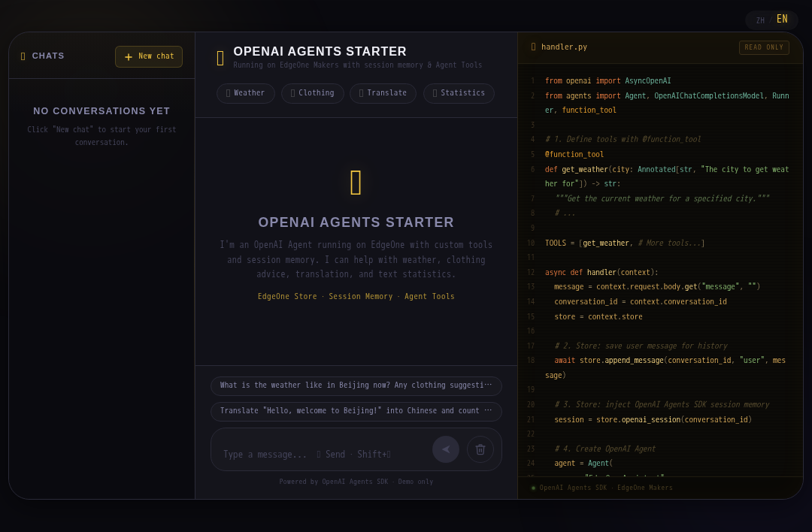The image size is (812, 532).
Task: Click the Running on EdgeOne Makers subtitle
Action: point(357,65)
